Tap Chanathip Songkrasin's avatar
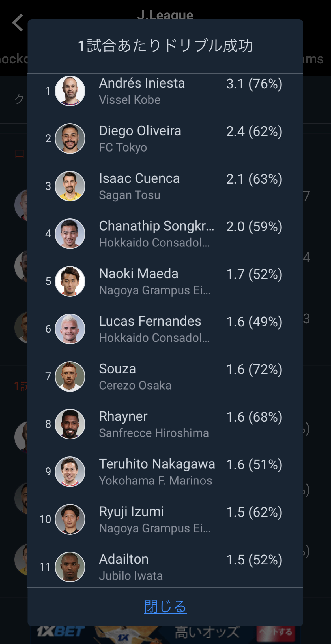Viewport: 331px width, 644px height. tap(70, 234)
